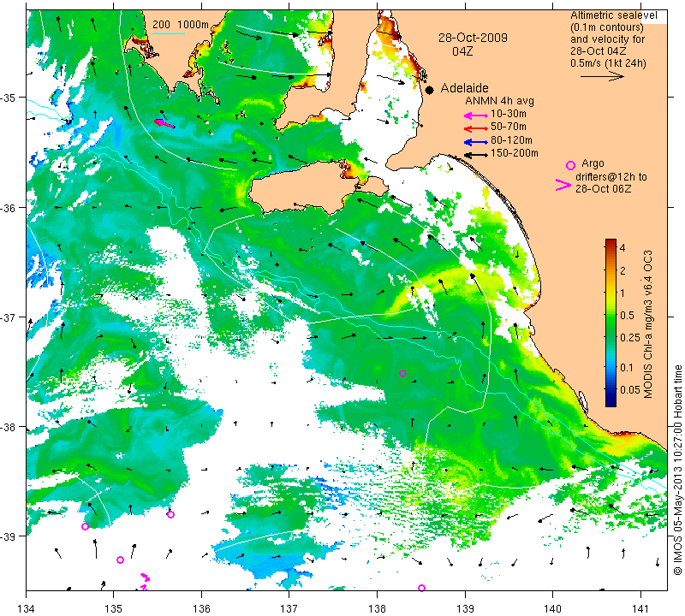Click the 0.5m/s velocity reference arrow

point(602,77)
